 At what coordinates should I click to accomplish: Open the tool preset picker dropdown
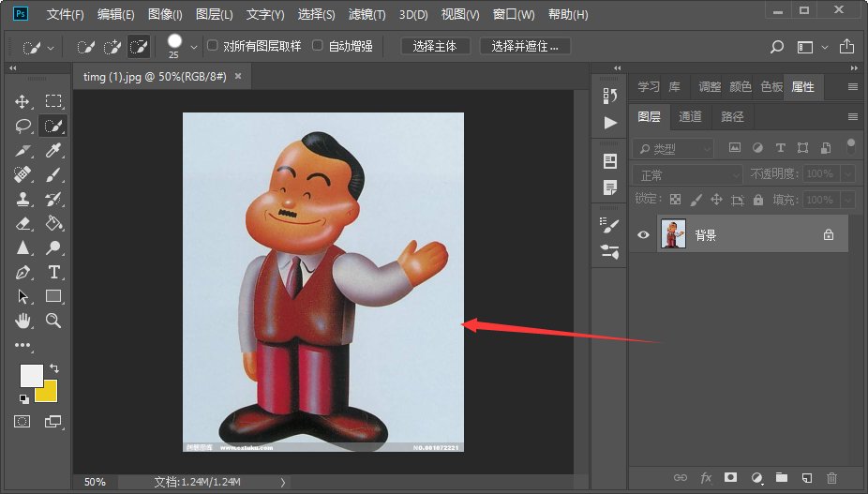coord(51,48)
